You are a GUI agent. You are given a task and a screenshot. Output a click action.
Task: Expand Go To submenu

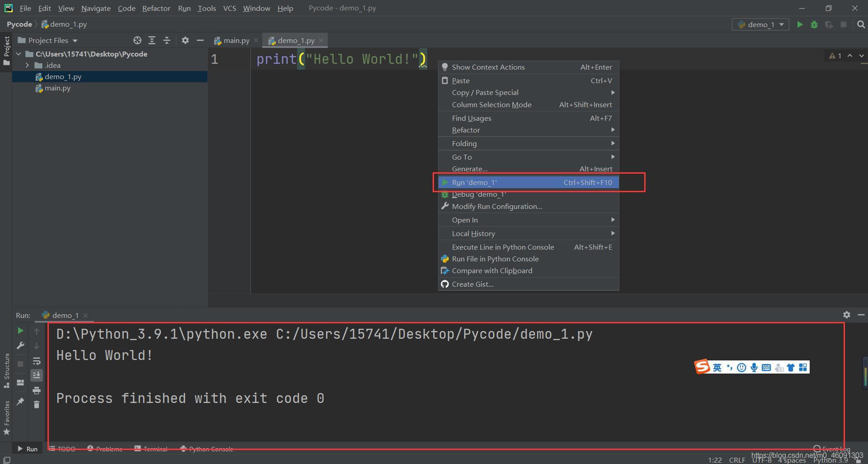[x=528, y=157]
